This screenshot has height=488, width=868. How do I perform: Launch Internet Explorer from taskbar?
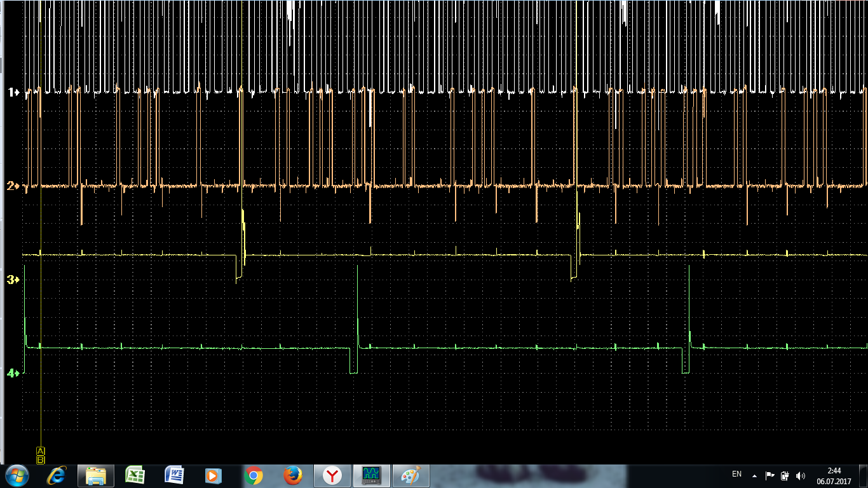[x=57, y=475]
